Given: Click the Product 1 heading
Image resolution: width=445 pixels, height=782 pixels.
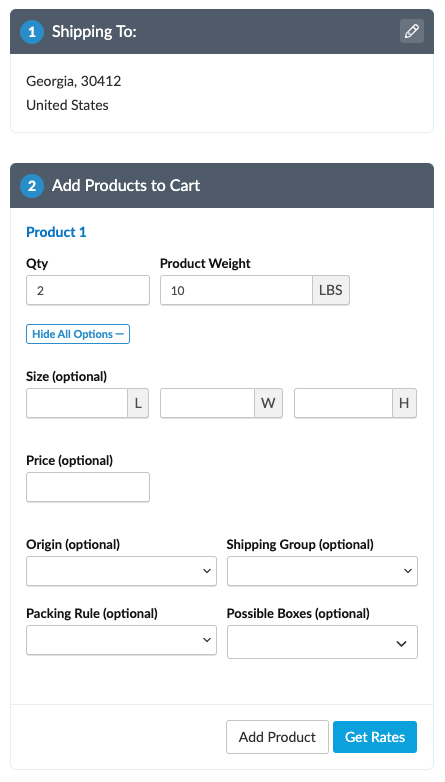Looking at the screenshot, I should click(x=56, y=232).
